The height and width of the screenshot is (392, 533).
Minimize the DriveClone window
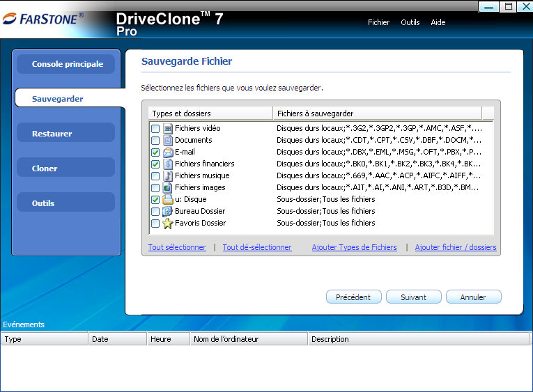pos(489,6)
